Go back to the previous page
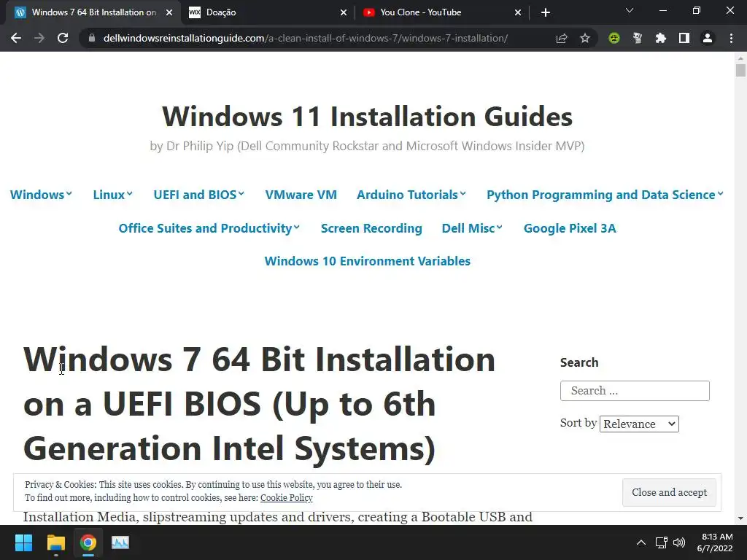 pos(16,38)
